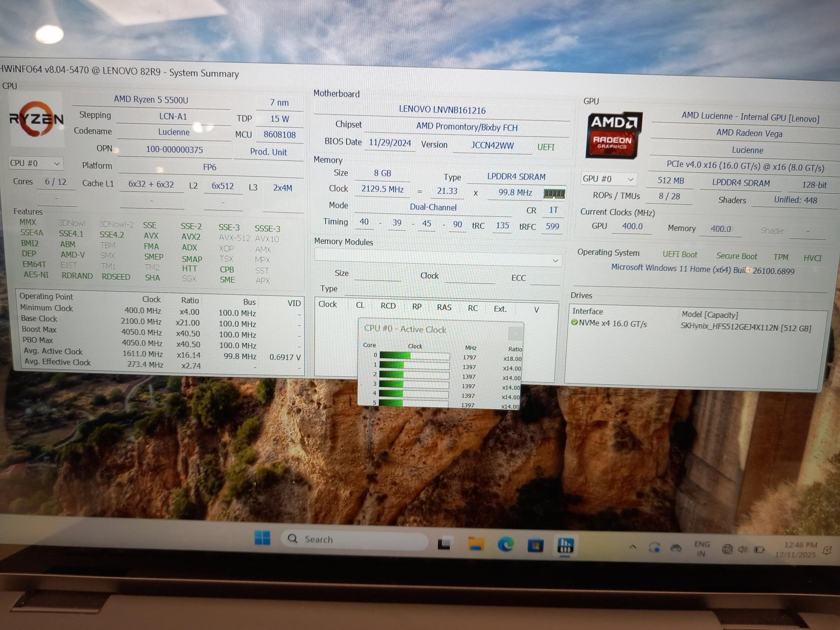Click the green memory module icon

pyautogui.click(x=554, y=194)
